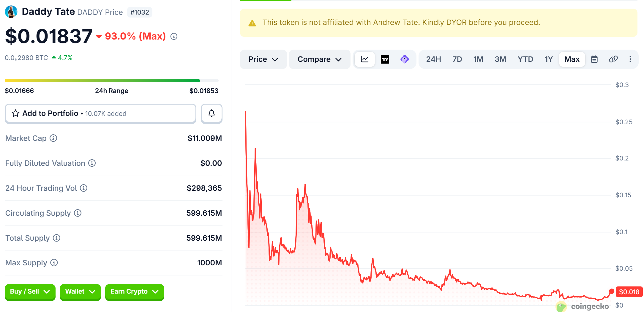Click the $0.01666 24h low value
The image size is (644, 312).
point(19,91)
